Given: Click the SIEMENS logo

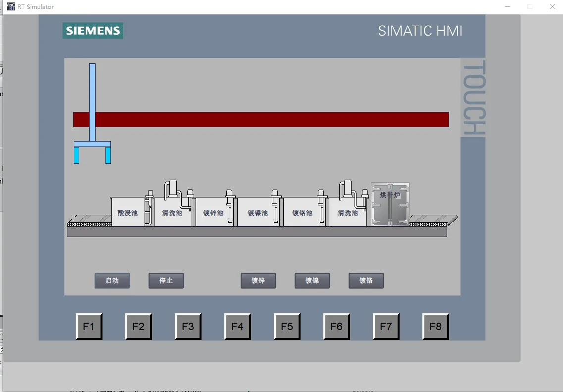Looking at the screenshot, I should [93, 31].
